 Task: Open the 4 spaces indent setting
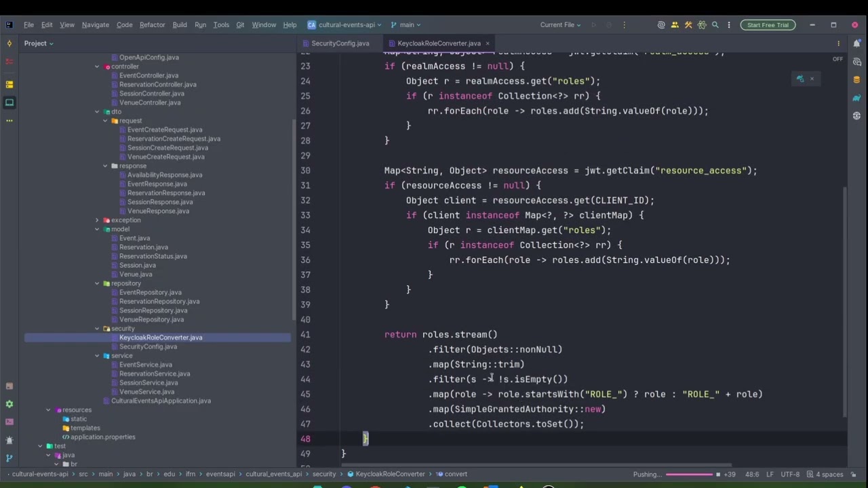click(x=825, y=474)
